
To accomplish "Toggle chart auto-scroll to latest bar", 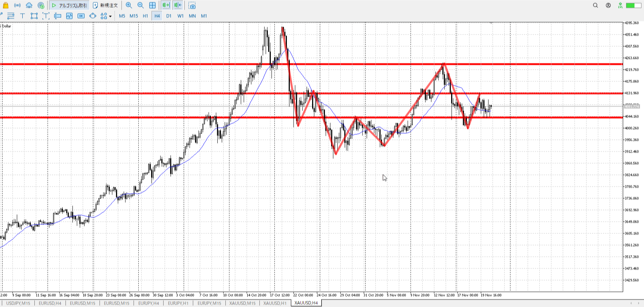I will point(166,5).
